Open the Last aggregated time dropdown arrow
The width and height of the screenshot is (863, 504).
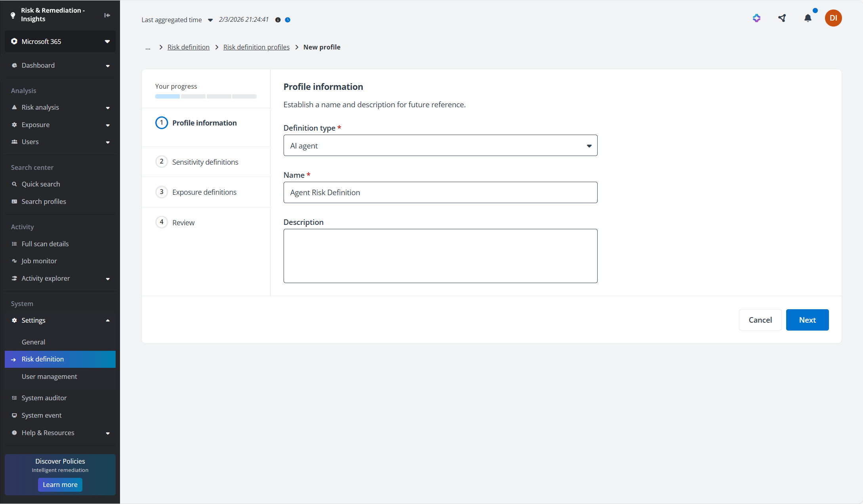[x=210, y=20]
